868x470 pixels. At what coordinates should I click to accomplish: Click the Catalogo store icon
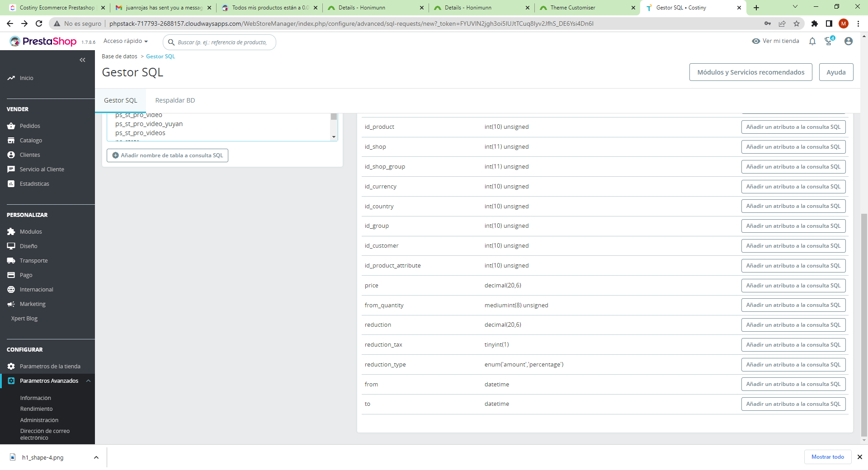click(11, 141)
